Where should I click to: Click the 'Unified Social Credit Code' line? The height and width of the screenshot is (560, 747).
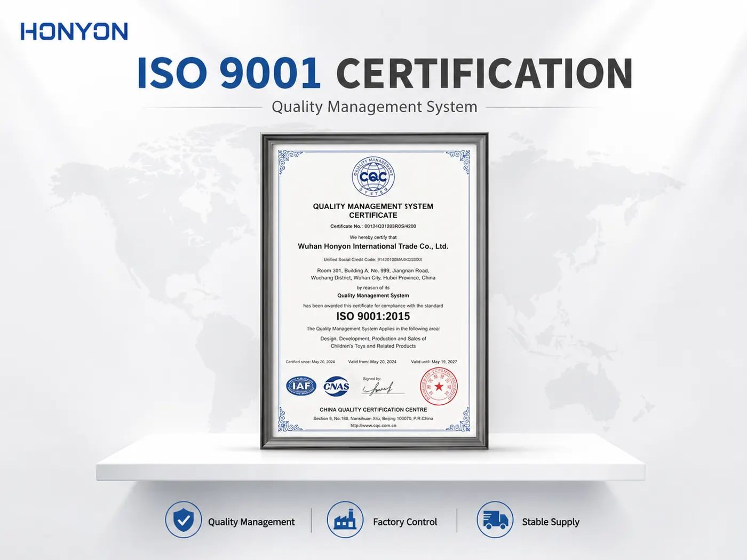373,260
